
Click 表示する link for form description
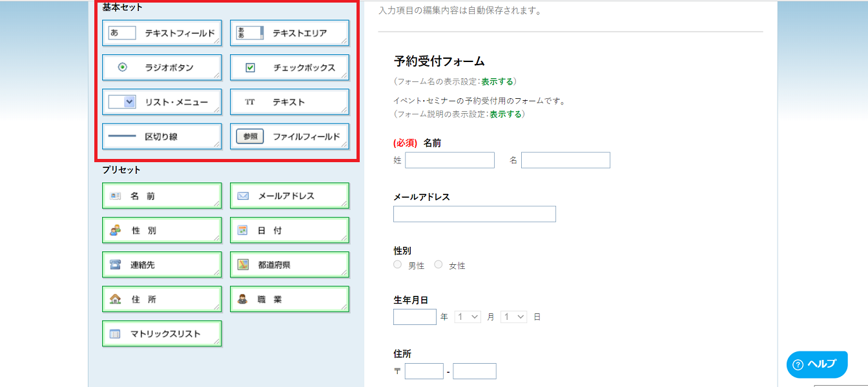point(505,114)
